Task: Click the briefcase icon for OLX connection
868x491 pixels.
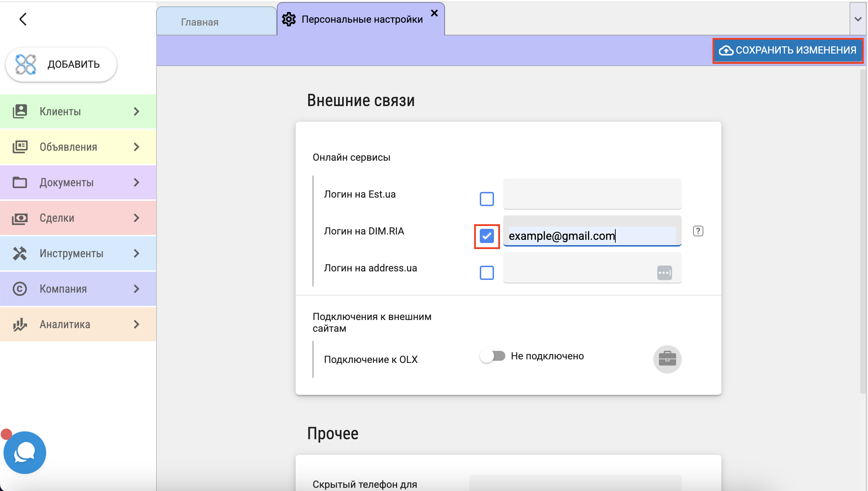Action: 667,359
